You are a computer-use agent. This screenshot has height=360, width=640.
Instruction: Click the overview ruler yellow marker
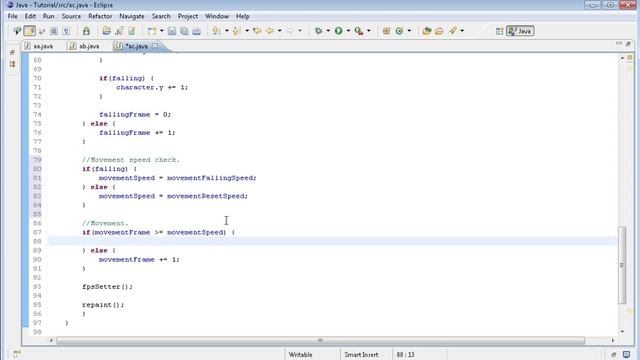(x=630, y=58)
